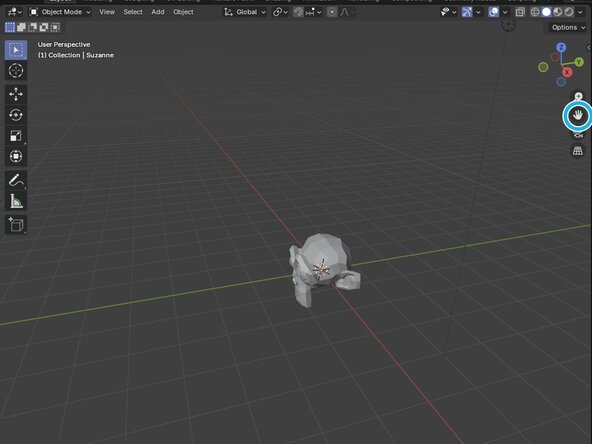The width and height of the screenshot is (592, 444).
Task: Click the 'User Perspective' text
Action: tap(64, 45)
